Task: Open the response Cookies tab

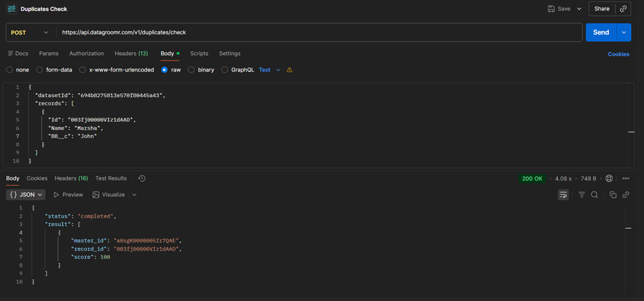Action: tap(37, 178)
